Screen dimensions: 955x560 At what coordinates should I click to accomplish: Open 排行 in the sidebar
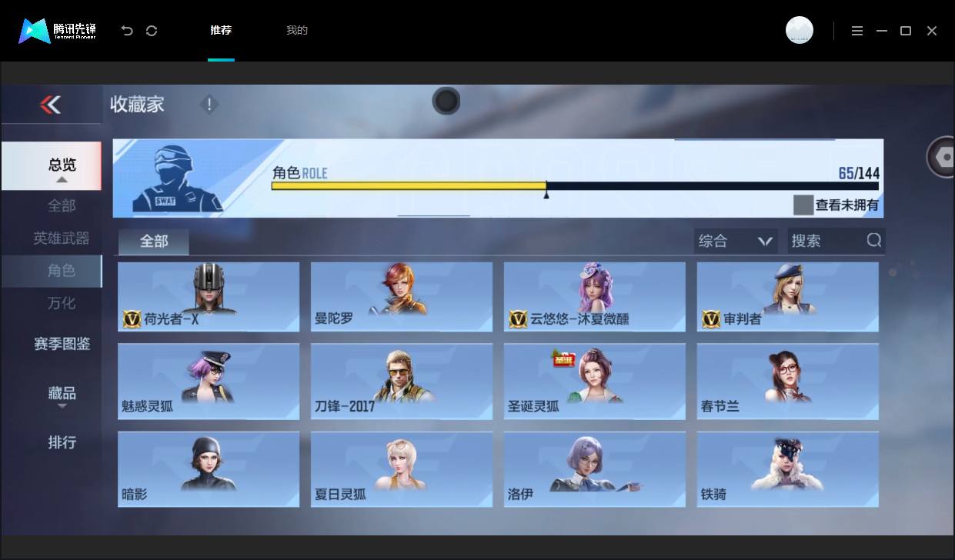tap(62, 442)
